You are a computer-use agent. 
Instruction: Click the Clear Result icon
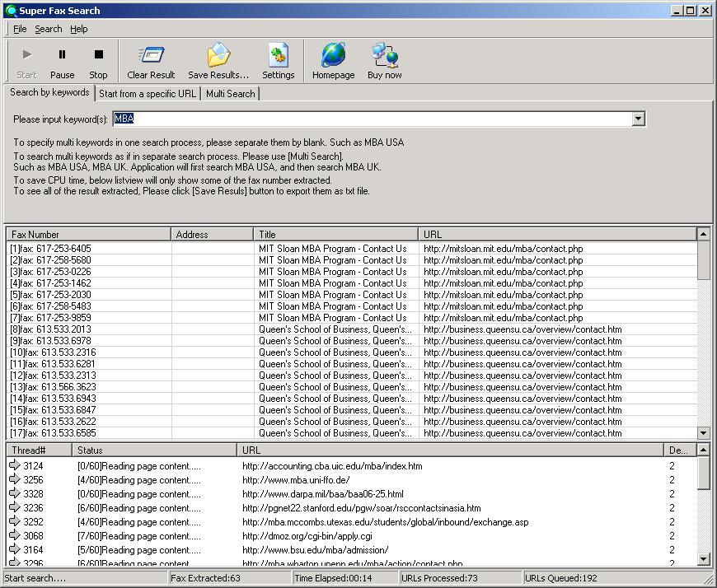(151, 62)
